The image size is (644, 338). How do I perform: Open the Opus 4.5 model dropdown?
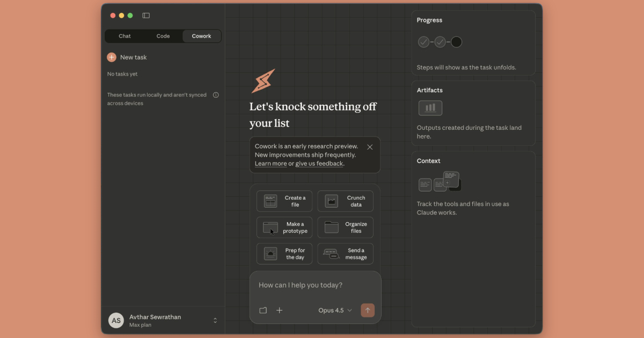335,310
